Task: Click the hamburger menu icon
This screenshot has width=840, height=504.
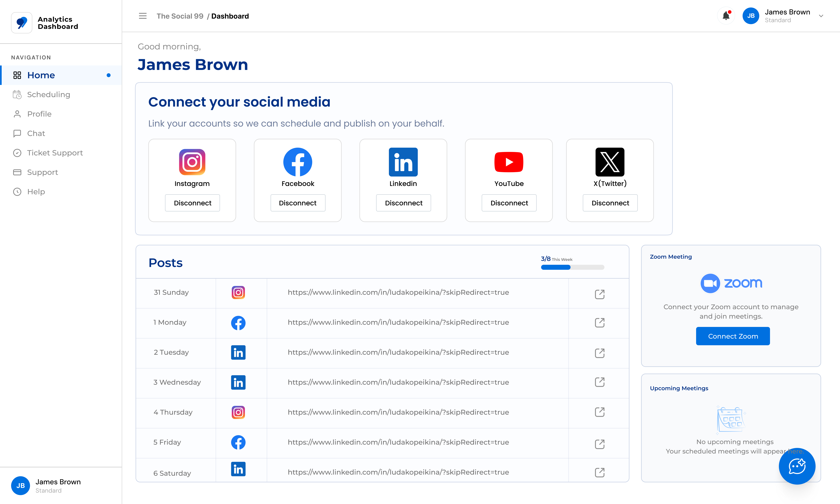Action: [143, 16]
